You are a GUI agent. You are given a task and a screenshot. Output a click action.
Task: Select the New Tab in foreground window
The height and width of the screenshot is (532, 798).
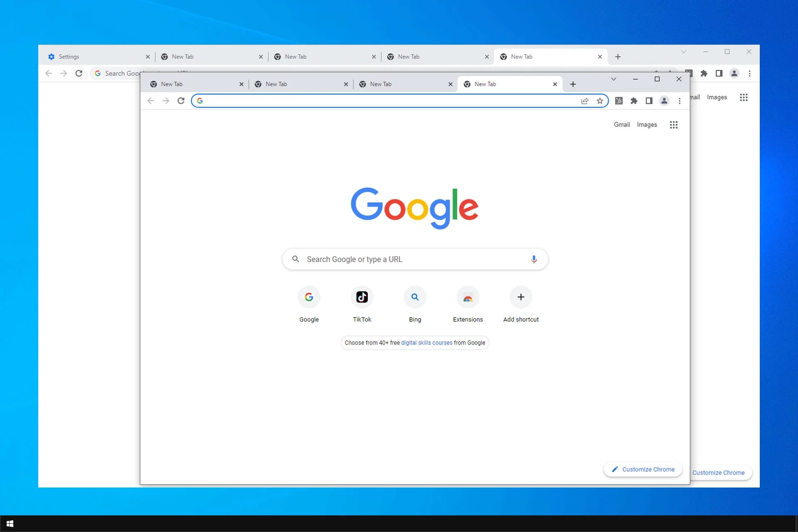(510, 84)
